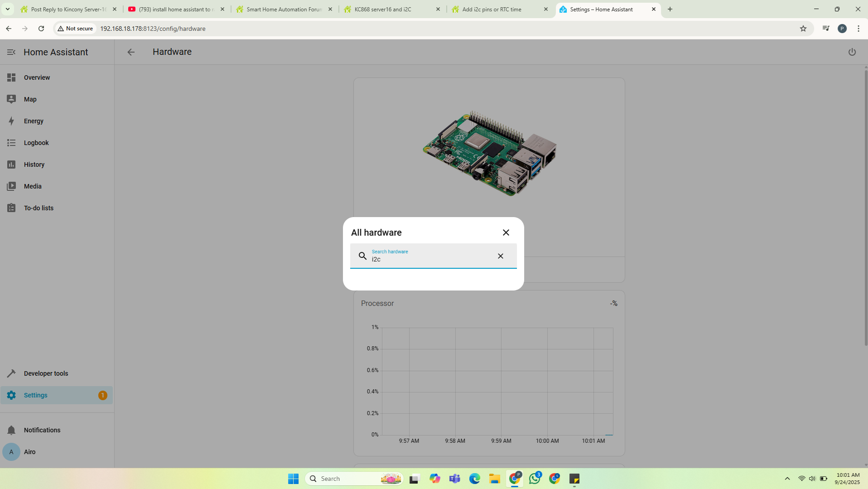Close the All hardware dialog
The image size is (868, 489).
(x=506, y=232)
